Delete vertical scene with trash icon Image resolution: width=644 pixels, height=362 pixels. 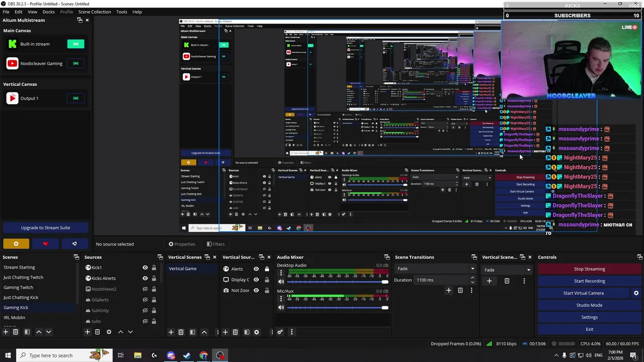(x=181, y=332)
